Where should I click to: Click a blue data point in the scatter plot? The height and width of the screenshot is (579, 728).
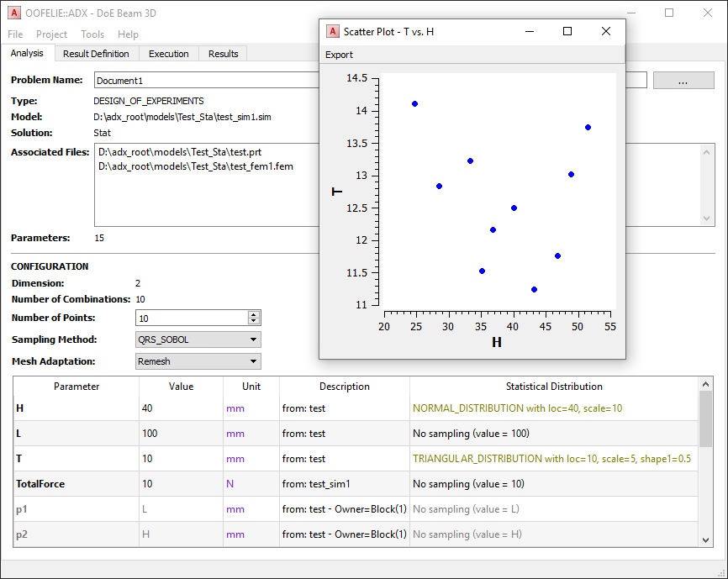click(414, 103)
